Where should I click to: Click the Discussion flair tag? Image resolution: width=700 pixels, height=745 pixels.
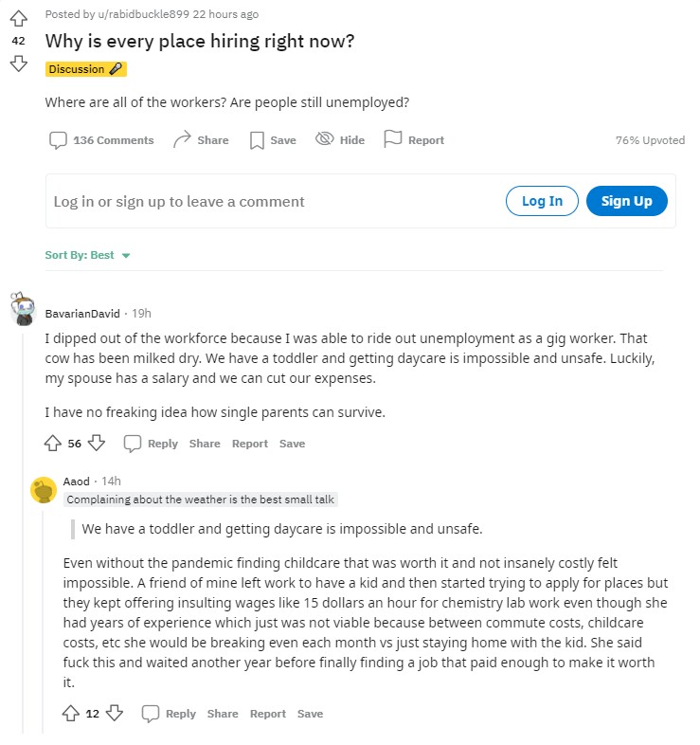85,69
